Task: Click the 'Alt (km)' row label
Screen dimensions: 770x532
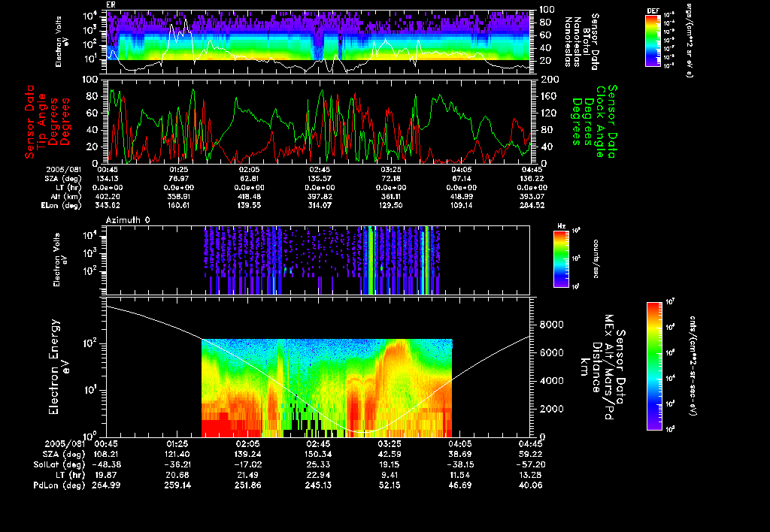Action: click(68, 197)
